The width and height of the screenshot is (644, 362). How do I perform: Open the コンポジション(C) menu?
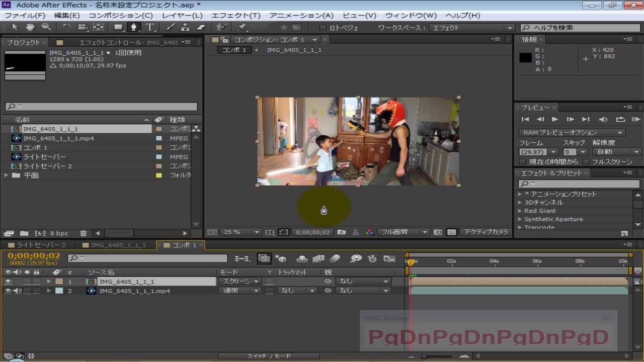pyautogui.click(x=121, y=16)
